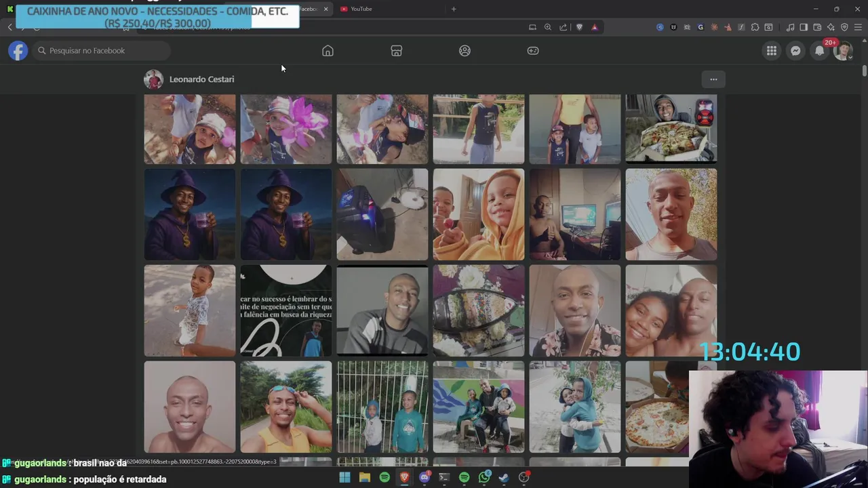Open the couple selfie photo thumbnail
Screen dimensions: 868x488
[671, 310]
